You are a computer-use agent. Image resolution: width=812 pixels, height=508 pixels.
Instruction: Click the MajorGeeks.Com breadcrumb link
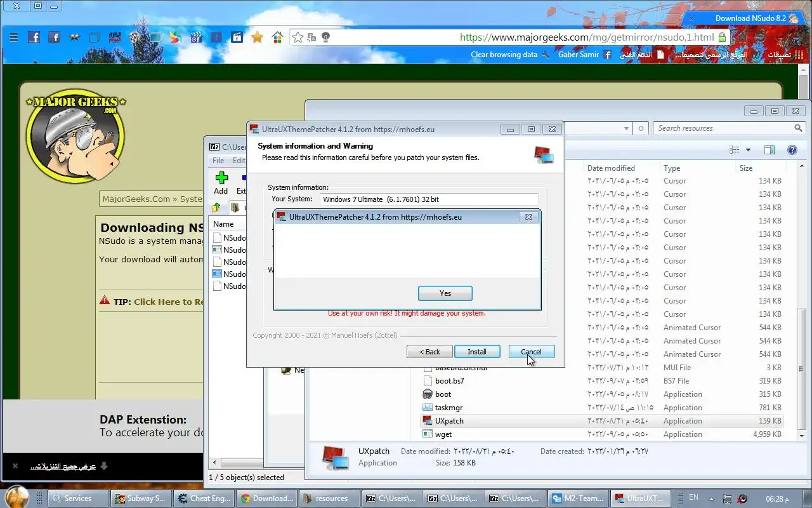(136, 199)
